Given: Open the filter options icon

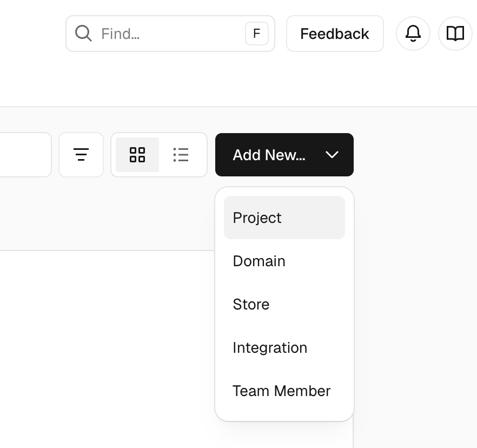Looking at the screenshot, I should pos(81,155).
